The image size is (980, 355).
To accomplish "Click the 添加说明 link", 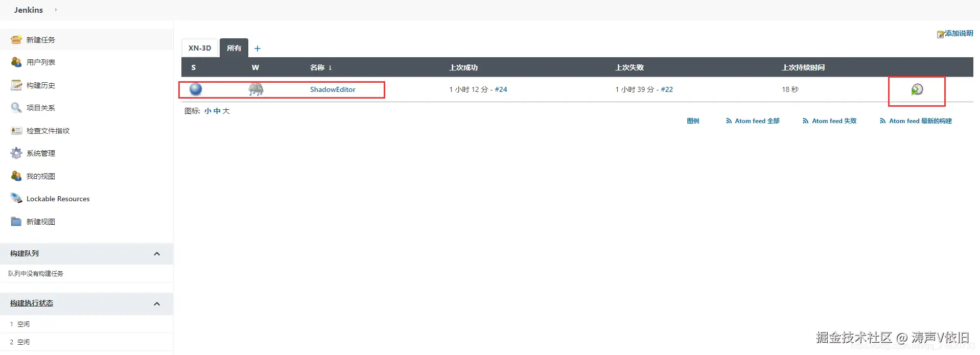I will point(959,33).
